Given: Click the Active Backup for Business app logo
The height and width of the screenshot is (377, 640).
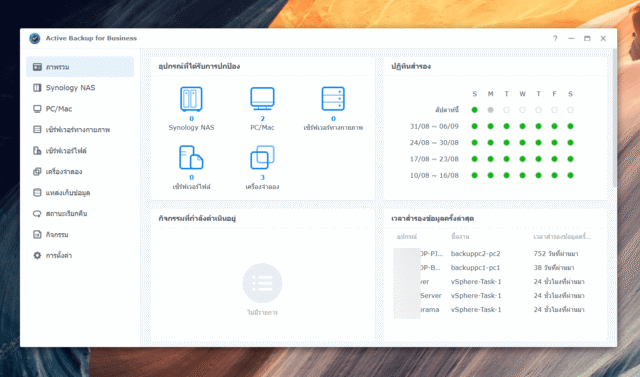Looking at the screenshot, I should 35,38.
